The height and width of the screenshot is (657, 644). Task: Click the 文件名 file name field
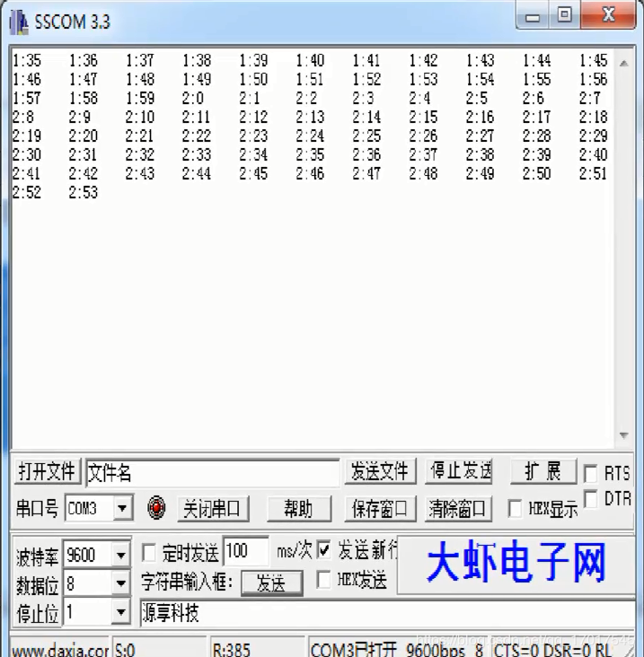(213, 473)
